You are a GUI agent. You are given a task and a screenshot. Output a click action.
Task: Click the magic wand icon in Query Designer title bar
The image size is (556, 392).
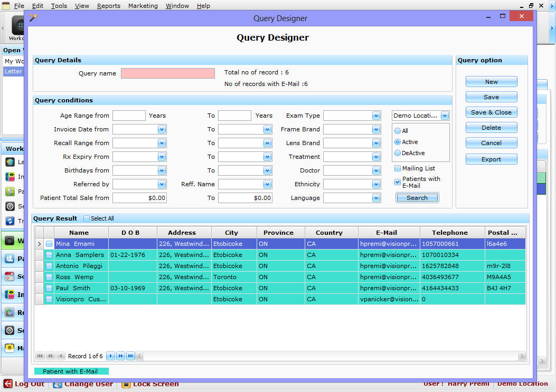(33, 18)
